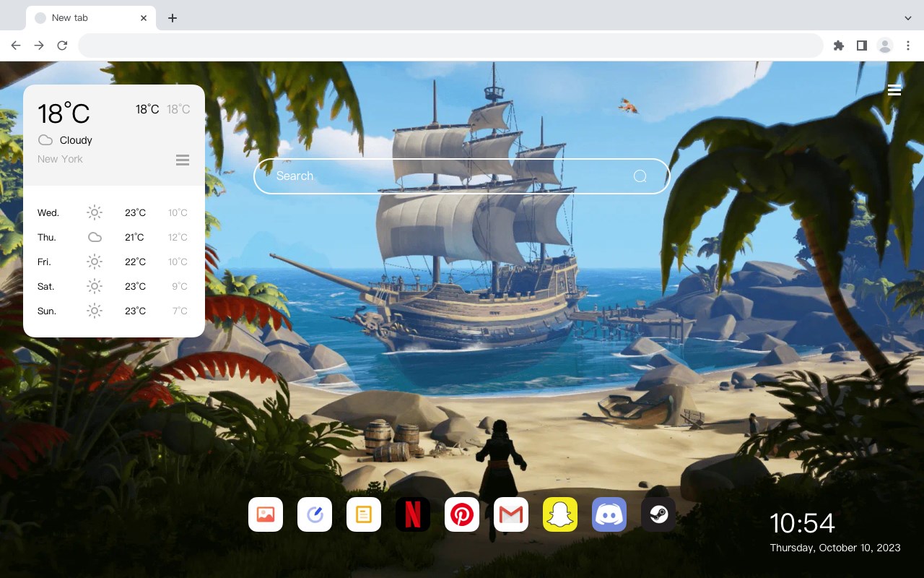This screenshot has width=924, height=578.
Task: Click Thursday's cloud weather icon
Action: click(95, 237)
